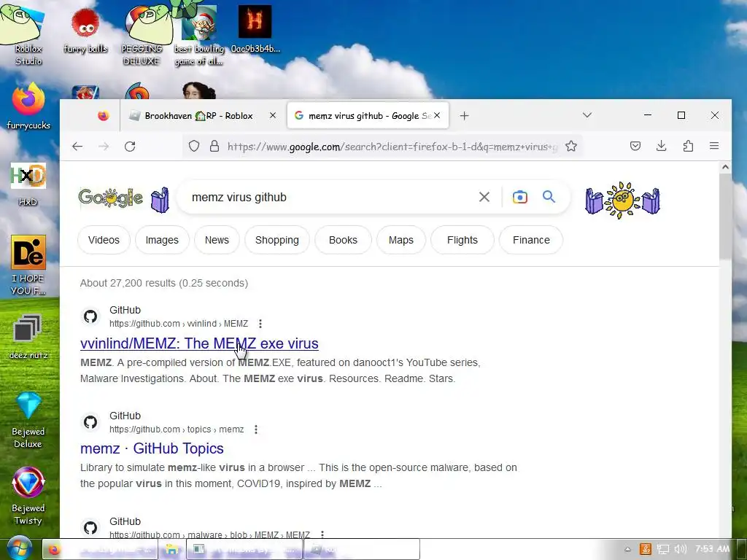
Task: Select the pinned Firefox tab
Action: pos(103,116)
